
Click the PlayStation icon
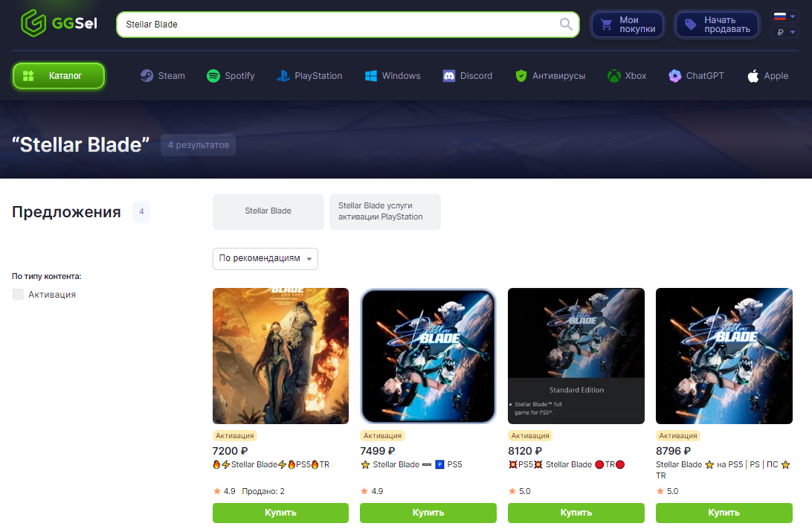[x=283, y=76]
